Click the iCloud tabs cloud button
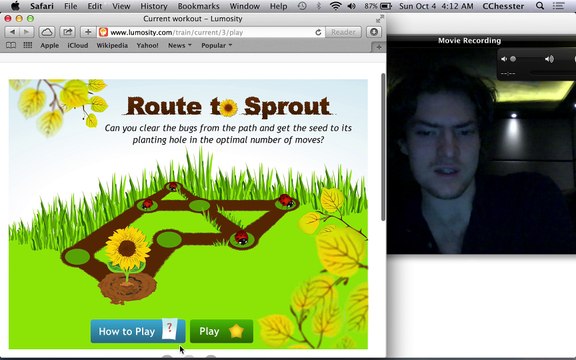576x360 pixels. [x=47, y=32]
